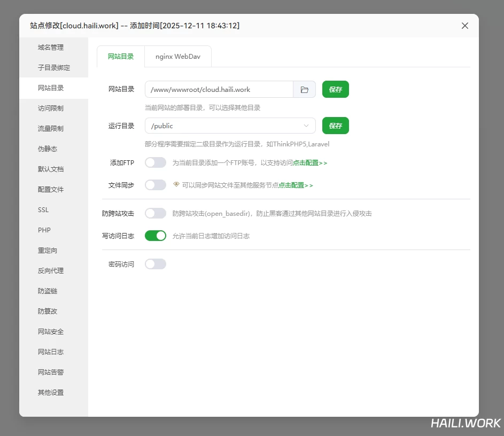
Task: Open 域名管理 in the sidebar
Action: (51, 48)
